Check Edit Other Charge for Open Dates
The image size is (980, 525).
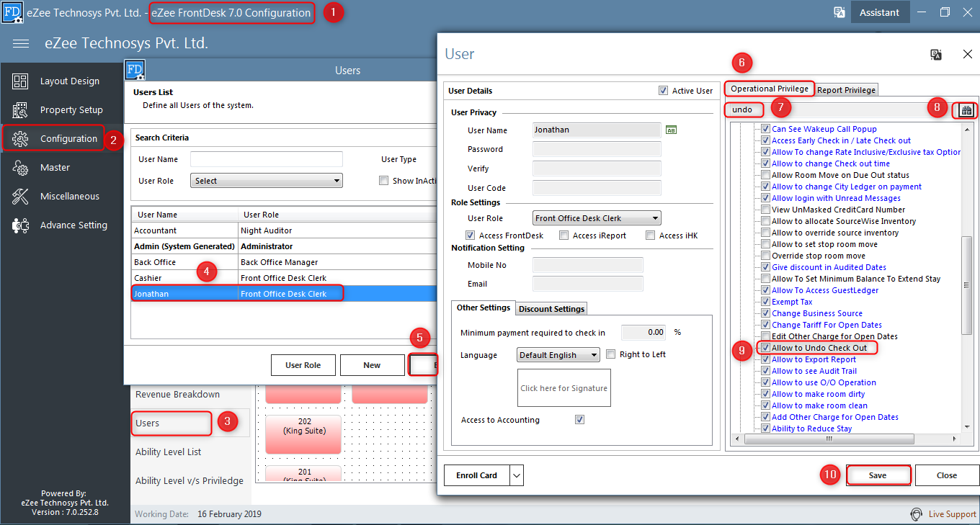coord(766,336)
